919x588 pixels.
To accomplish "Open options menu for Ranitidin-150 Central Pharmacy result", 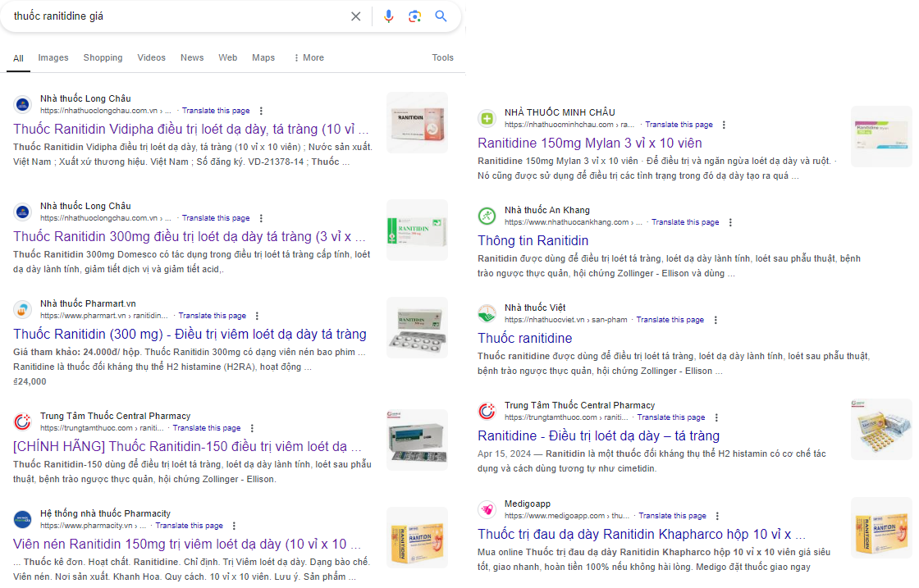I will point(252,428).
